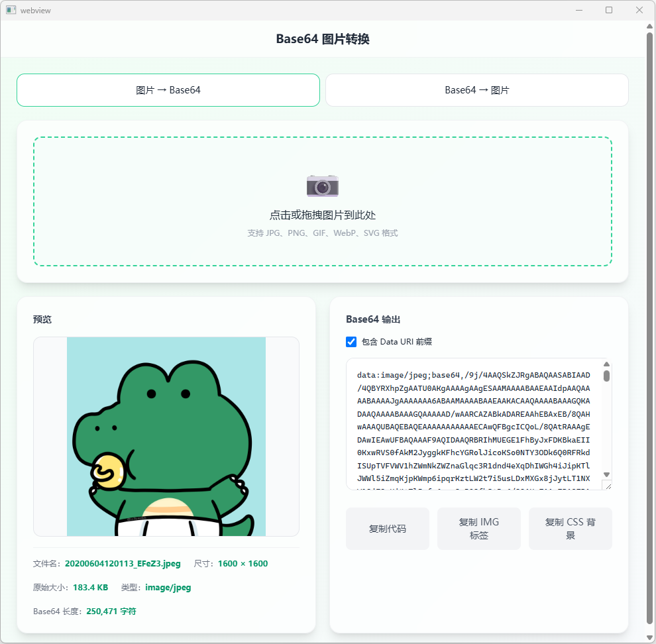Image resolution: width=656 pixels, height=644 pixels.
Task: Click file name 20200604120113_EFeZ3.jpeg
Action: pyautogui.click(x=123, y=564)
